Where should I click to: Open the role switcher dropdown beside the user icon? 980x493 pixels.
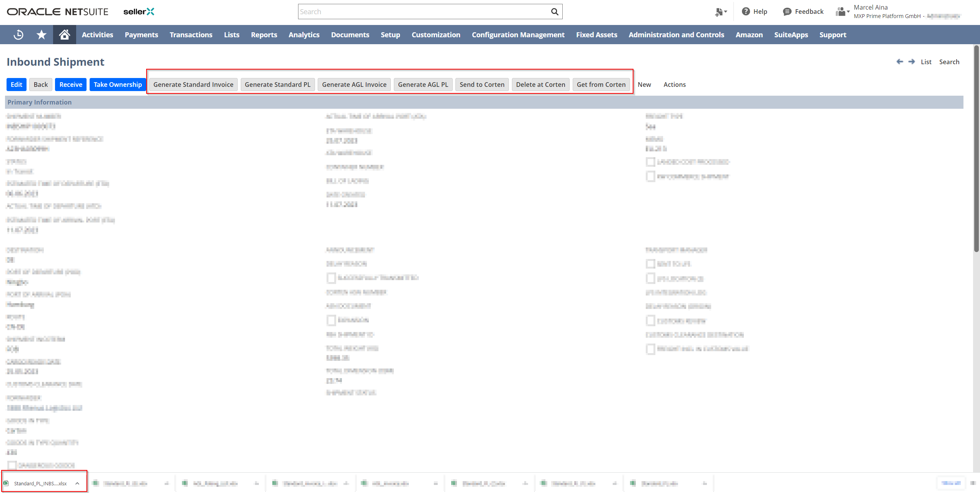(x=848, y=12)
